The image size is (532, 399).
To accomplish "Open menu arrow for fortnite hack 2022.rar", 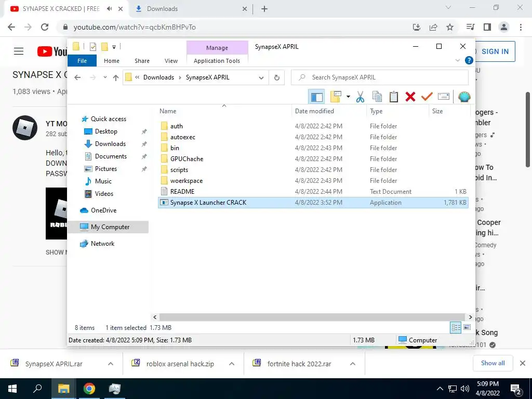I will (353, 364).
